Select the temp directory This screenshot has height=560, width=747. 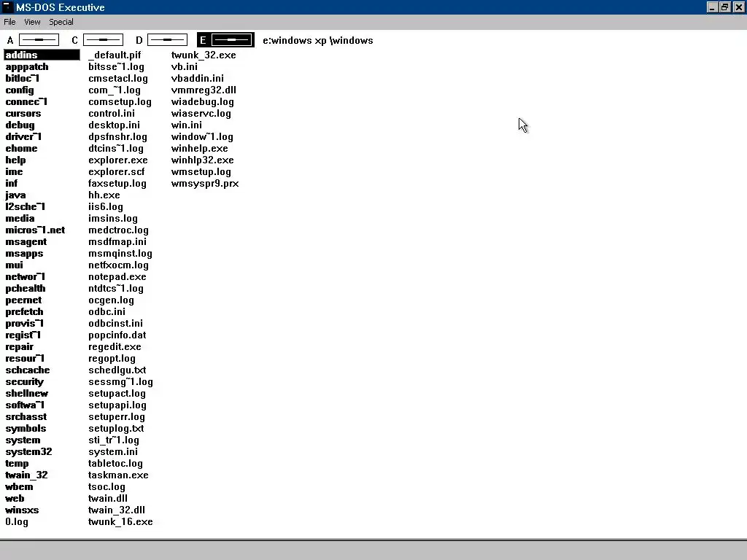(x=17, y=463)
